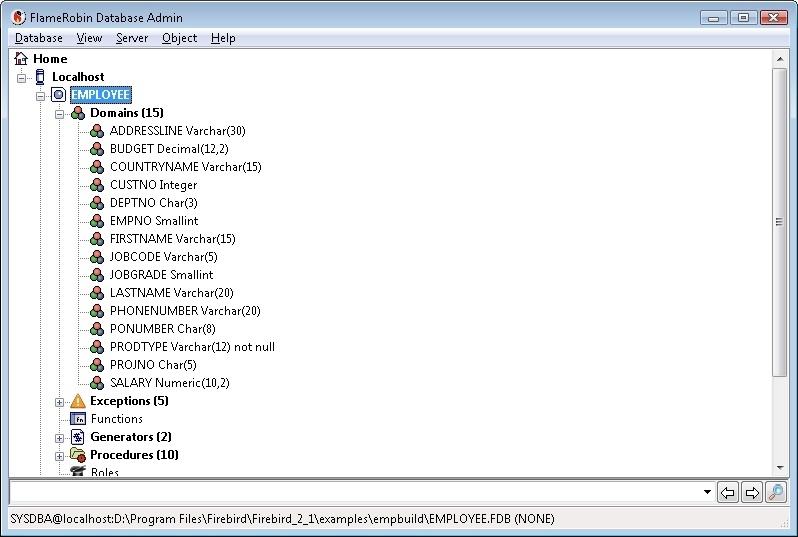The width and height of the screenshot is (798, 537).
Task: Click the Exceptions warning icon
Action: tap(78, 401)
